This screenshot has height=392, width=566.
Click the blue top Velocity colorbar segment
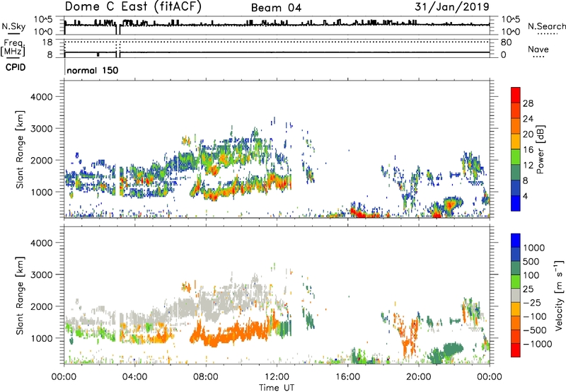point(516,241)
